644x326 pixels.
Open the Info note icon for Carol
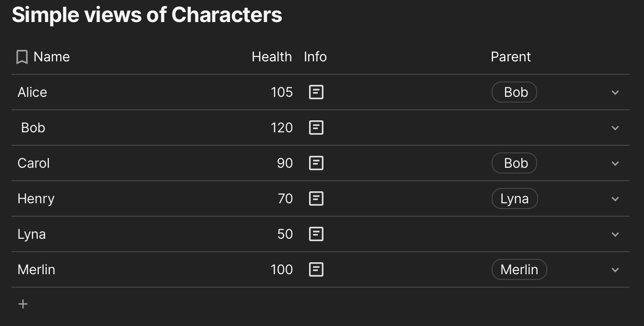pyautogui.click(x=316, y=163)
